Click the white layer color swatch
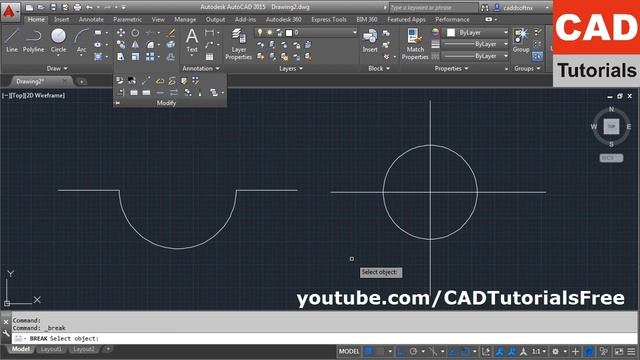This screenshot has height=360, width=640. tap(289, 32)
